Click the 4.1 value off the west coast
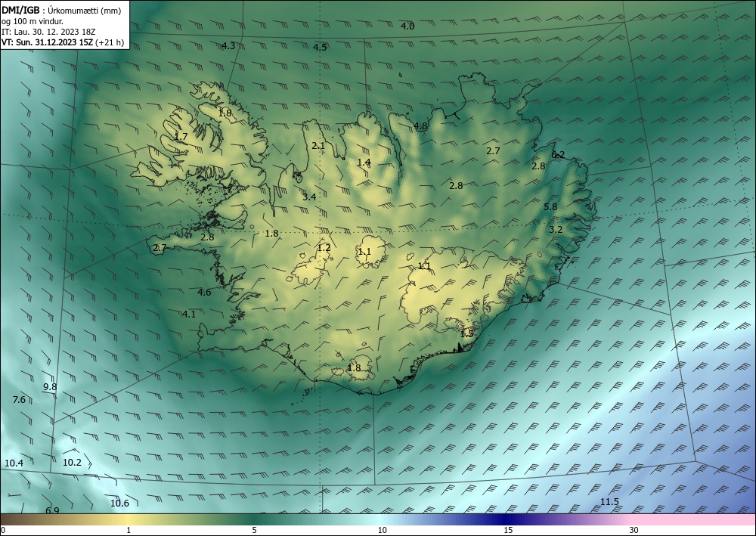 (188, 314)
